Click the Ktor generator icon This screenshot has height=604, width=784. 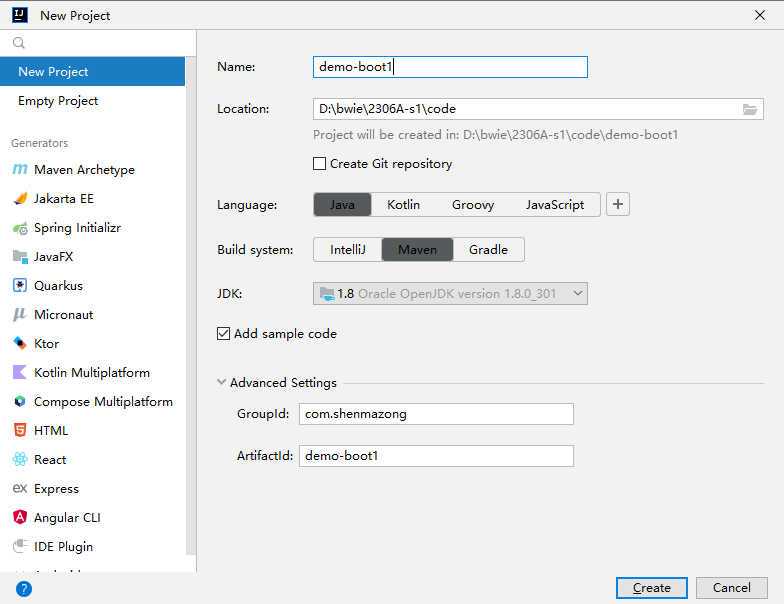click(x=19, y=344)
